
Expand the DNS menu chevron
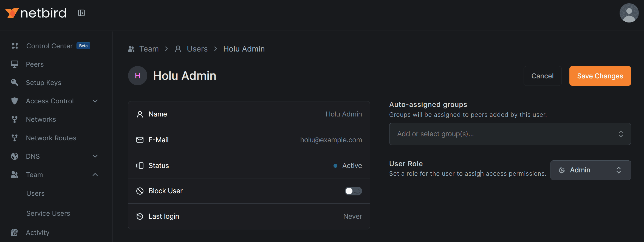tap(95, 156)
